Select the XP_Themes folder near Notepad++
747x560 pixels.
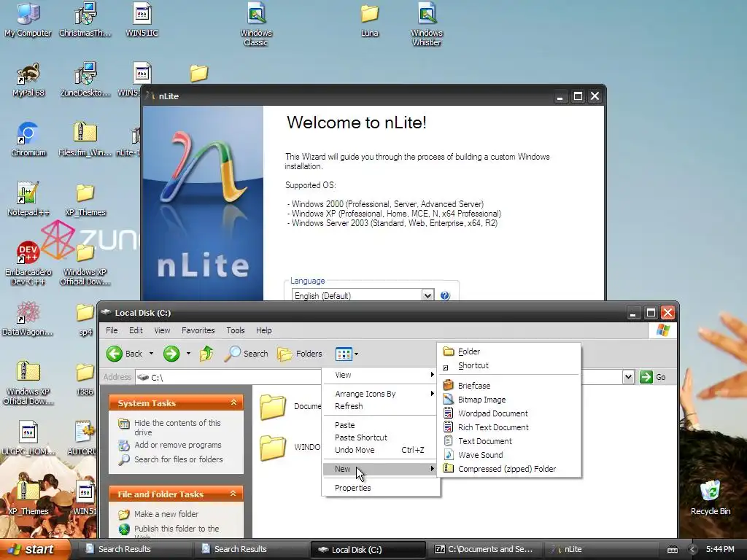85,199
